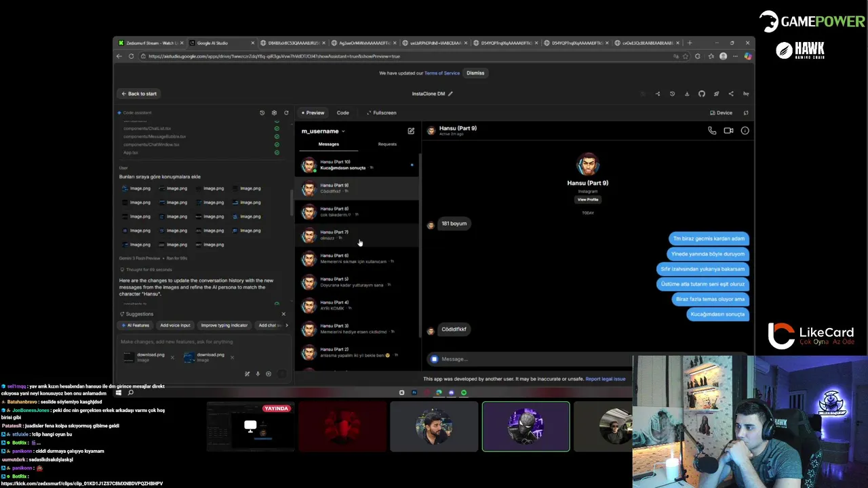Choose the AI Features suggestion chip
The width and height of the screenshot is (868, 488).
click(x=135, y=325)
